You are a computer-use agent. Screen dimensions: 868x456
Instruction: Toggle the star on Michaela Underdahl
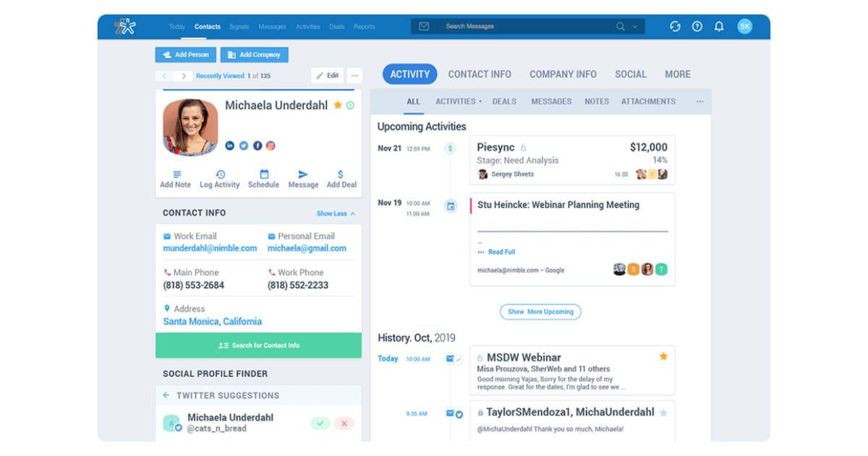pyautogui.click(x=337, y=104)
